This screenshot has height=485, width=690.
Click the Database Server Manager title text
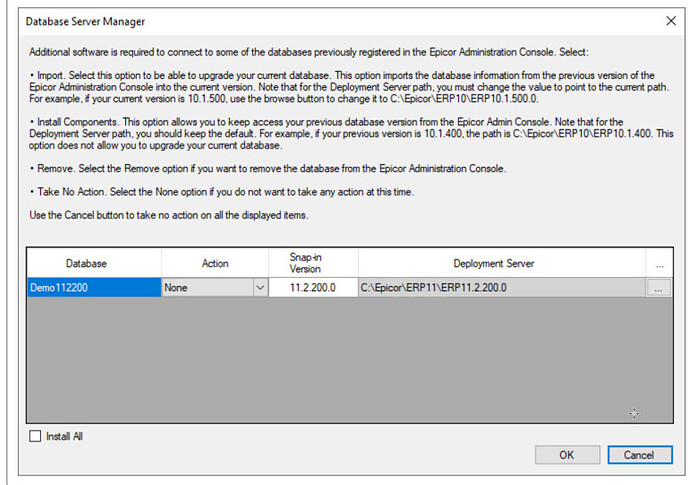point(85,22)
